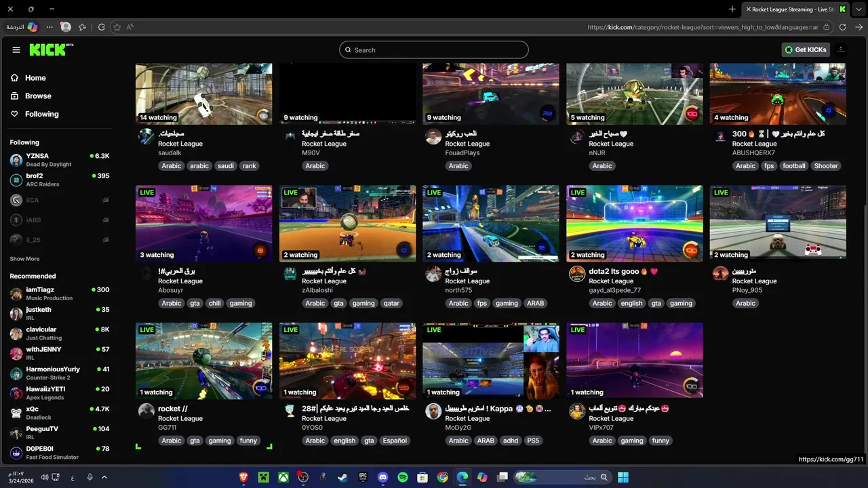Open Copilot chat icon in browser
The width and height of the screenshot is (868, 488).
[x=32, y=27]
